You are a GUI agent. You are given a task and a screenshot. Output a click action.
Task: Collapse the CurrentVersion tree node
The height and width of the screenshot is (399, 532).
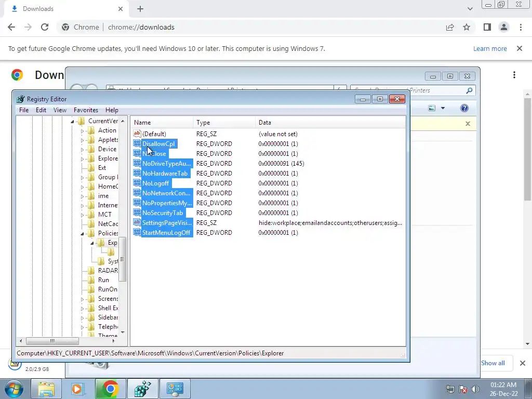[72, 121]
